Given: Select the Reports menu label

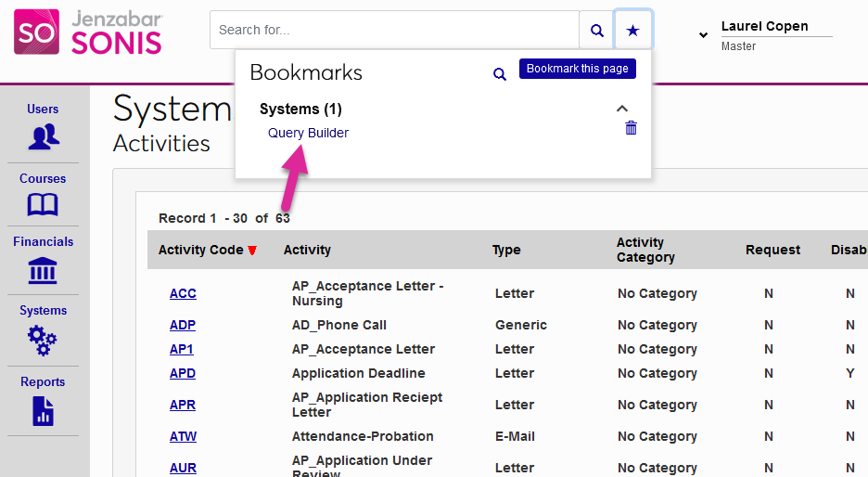Looking at the screenshot, I should pos(43,381).
